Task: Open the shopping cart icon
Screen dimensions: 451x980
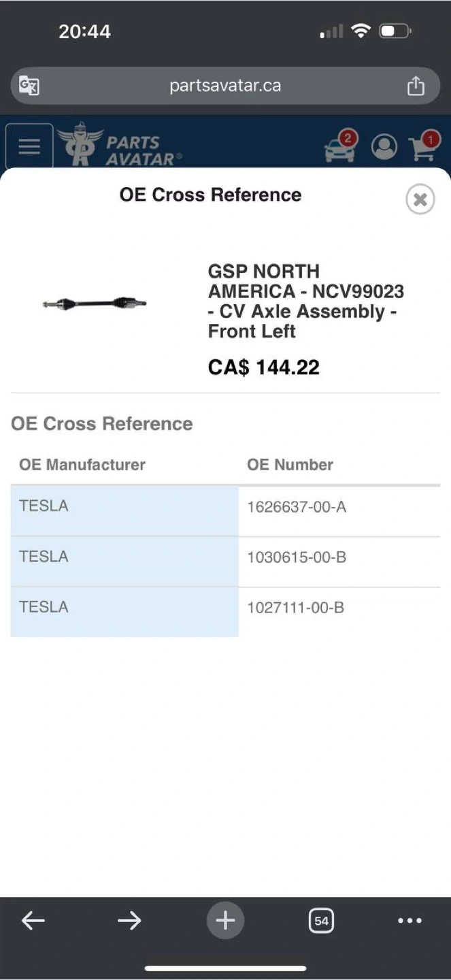Action: 424,146
